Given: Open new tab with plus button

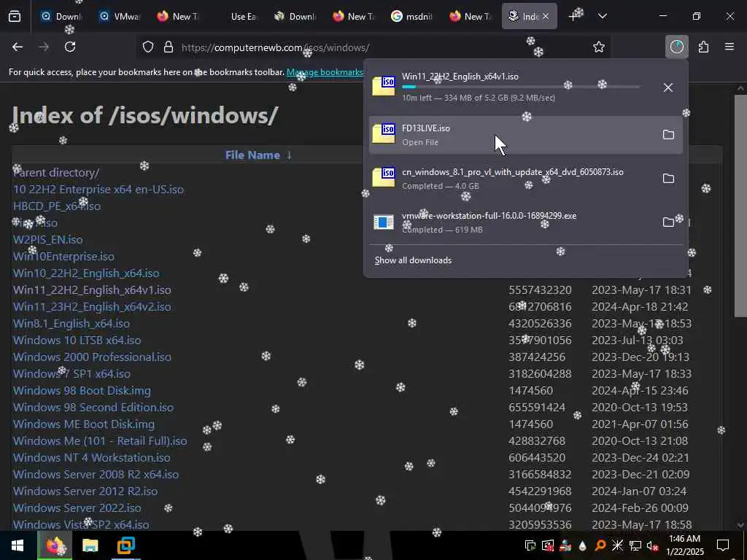Looking at the screenshot, I should tap(573, 17).
